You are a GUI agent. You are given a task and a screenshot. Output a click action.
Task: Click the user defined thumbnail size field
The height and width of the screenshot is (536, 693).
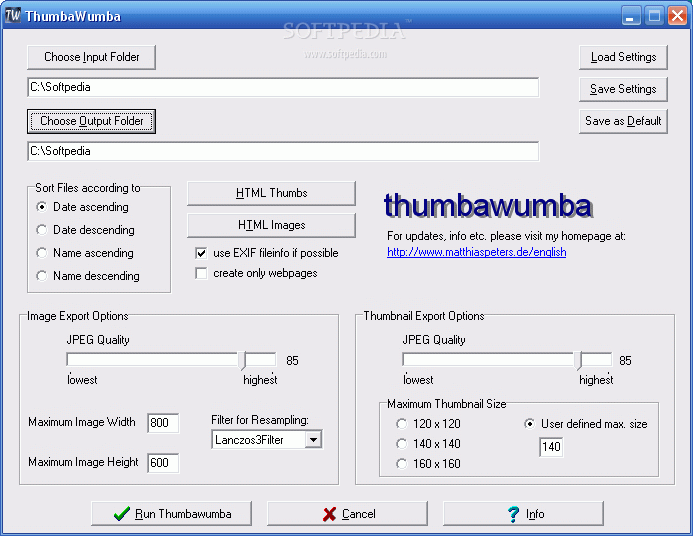point(551,447)
